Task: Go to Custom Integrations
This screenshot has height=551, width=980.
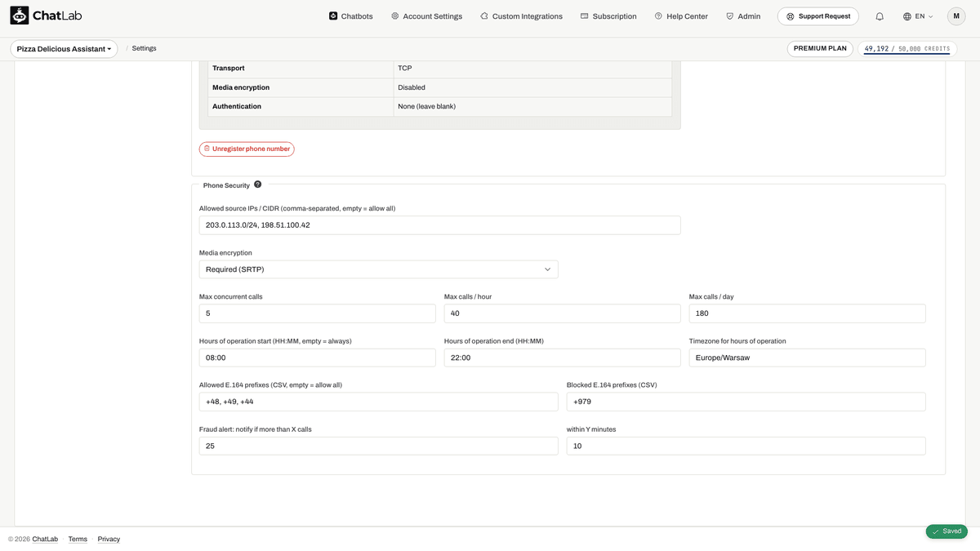Action: (x=521, y=16)
